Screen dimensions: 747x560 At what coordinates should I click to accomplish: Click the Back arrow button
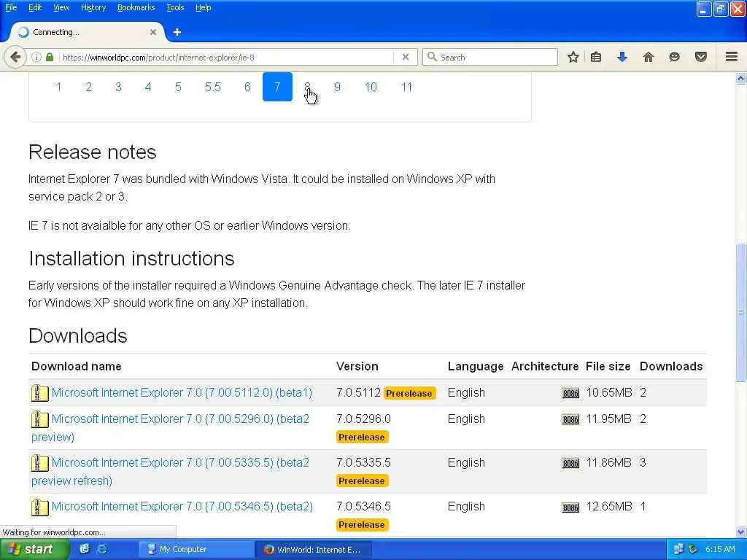(x=15, y=57)
